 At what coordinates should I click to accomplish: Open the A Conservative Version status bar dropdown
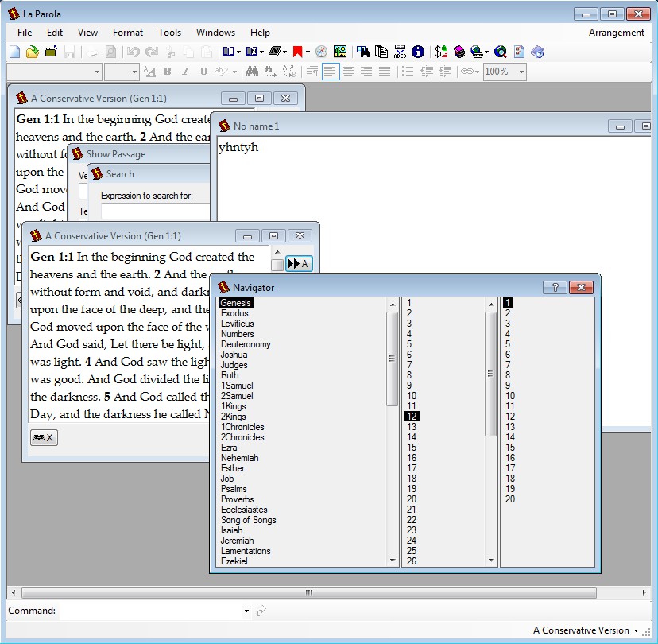point(586,630)
